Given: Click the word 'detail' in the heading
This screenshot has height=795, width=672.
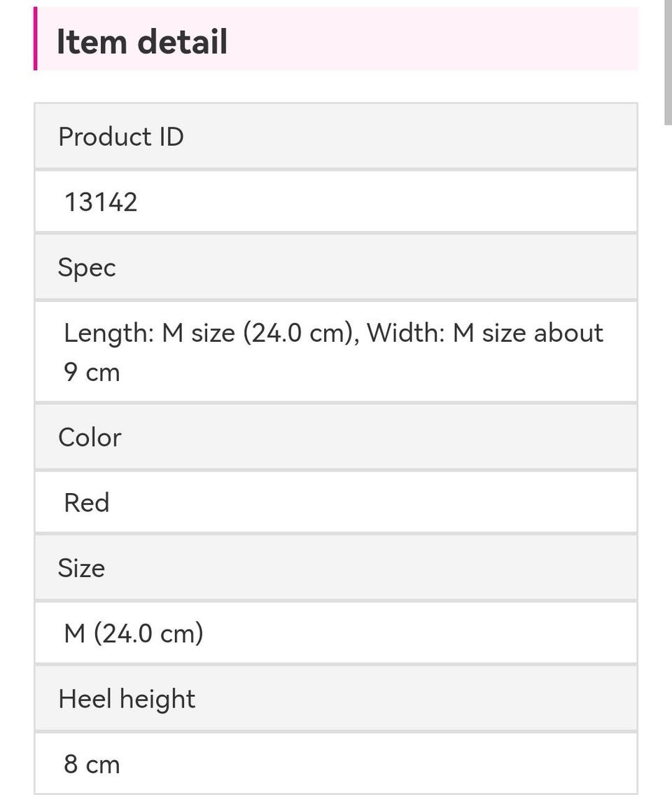Looking at the screenshot, I should coord(183,41).
